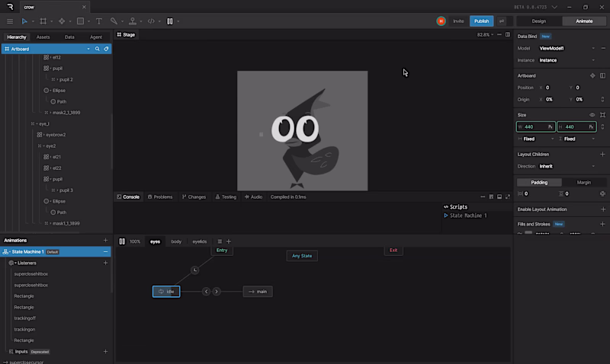Add a new animation
The image size is (610, 364).
click(105, 241)
